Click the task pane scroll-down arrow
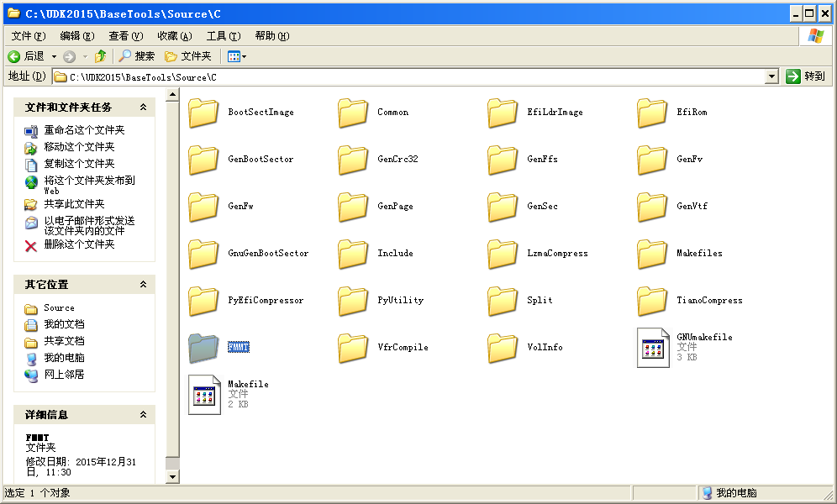This screenshot has width=837, height=504. coord(172,477)
